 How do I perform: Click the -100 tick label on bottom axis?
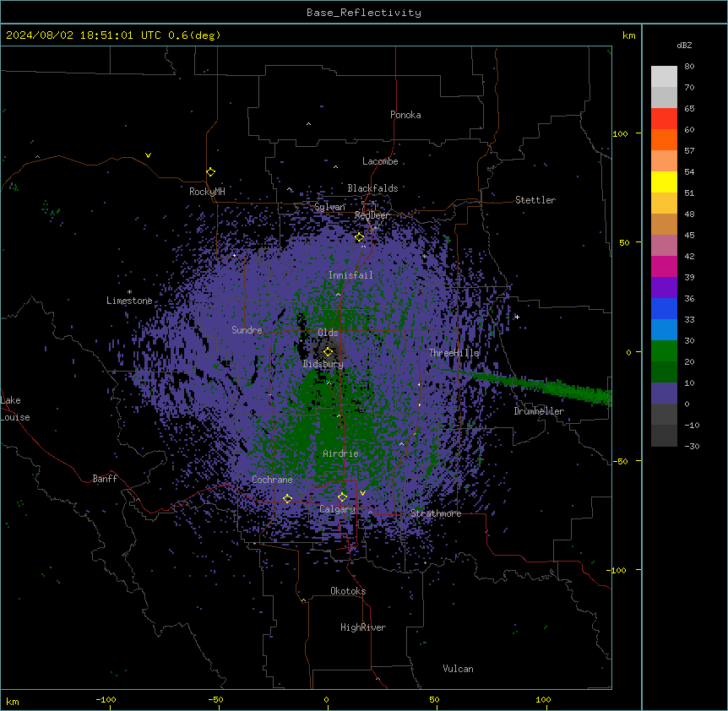[x=106, y=699]
